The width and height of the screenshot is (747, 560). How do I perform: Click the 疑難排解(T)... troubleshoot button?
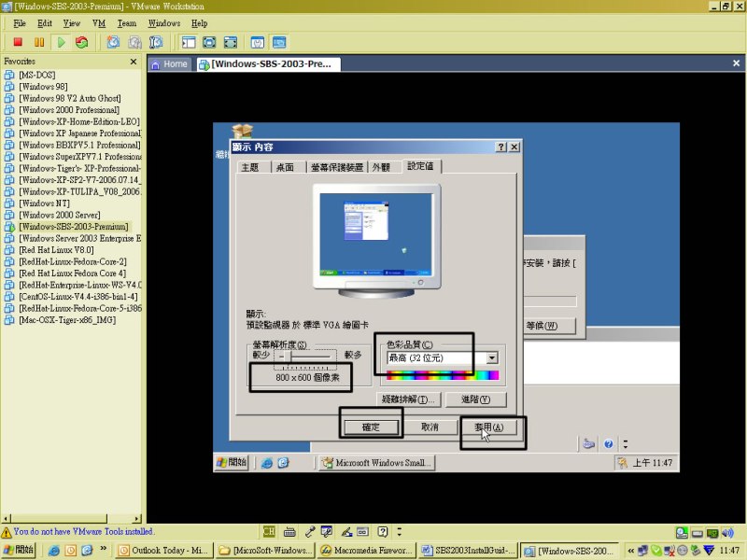tap(408, 399)
